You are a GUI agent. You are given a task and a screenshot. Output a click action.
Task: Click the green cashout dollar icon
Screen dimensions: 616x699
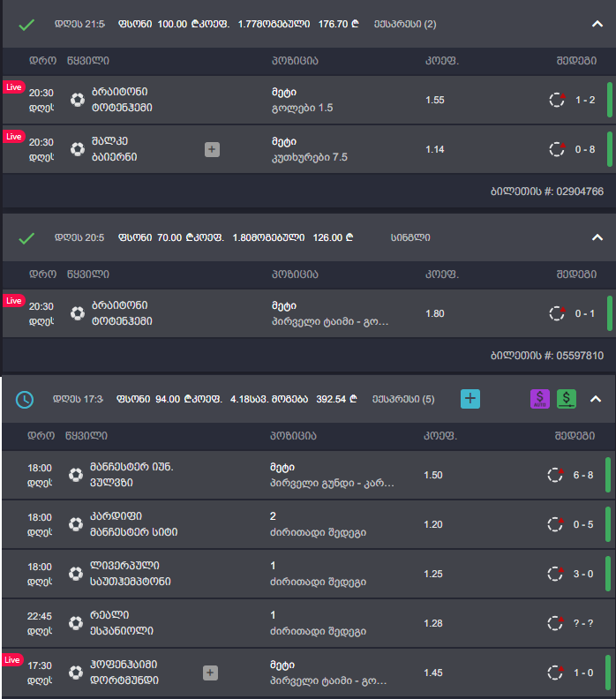[567, 399]
